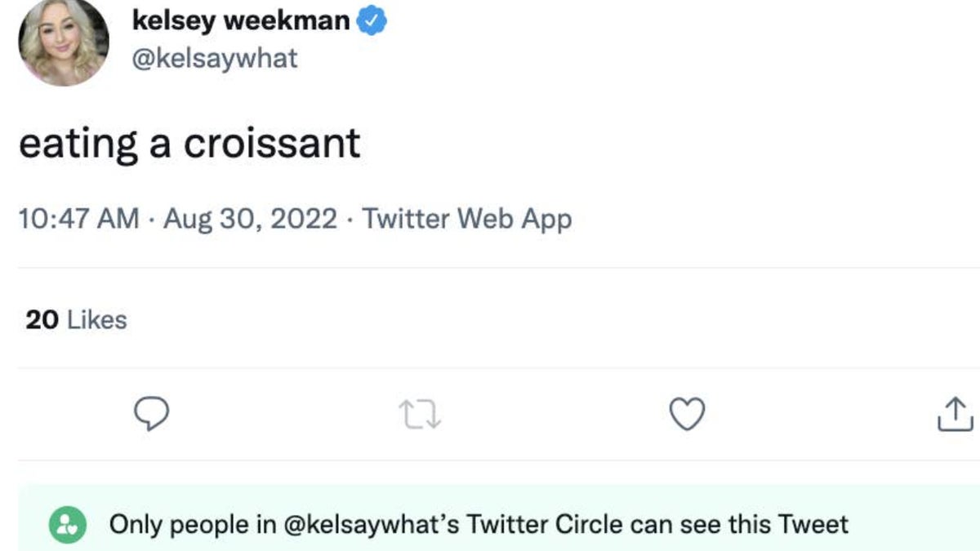Open the share tweet icon
The height and width of the screenshot is (551, 980).
coord(953,415)
